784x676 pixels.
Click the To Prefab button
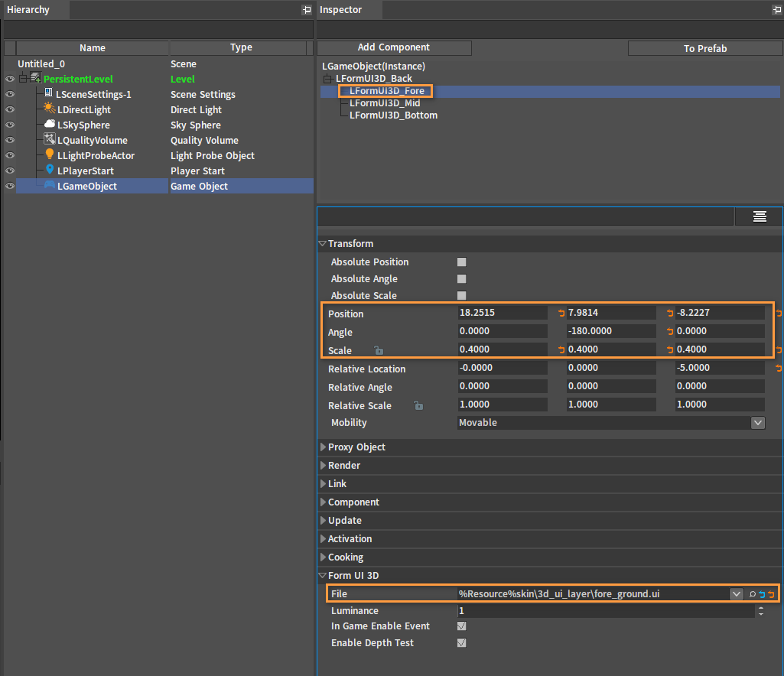tap(705, 48)
